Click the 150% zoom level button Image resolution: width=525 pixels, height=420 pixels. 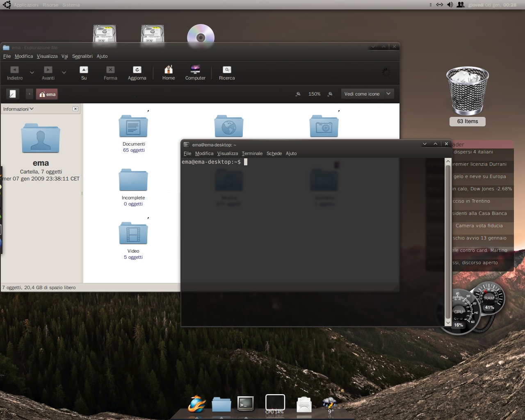tap(315, 94)
